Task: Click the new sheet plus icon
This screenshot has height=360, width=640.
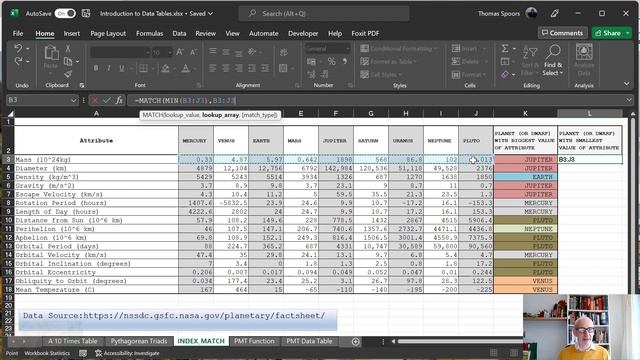Action: tap(356, 342)
